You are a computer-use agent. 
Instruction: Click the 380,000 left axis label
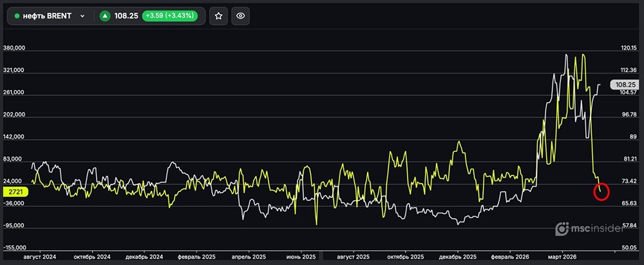14,48
